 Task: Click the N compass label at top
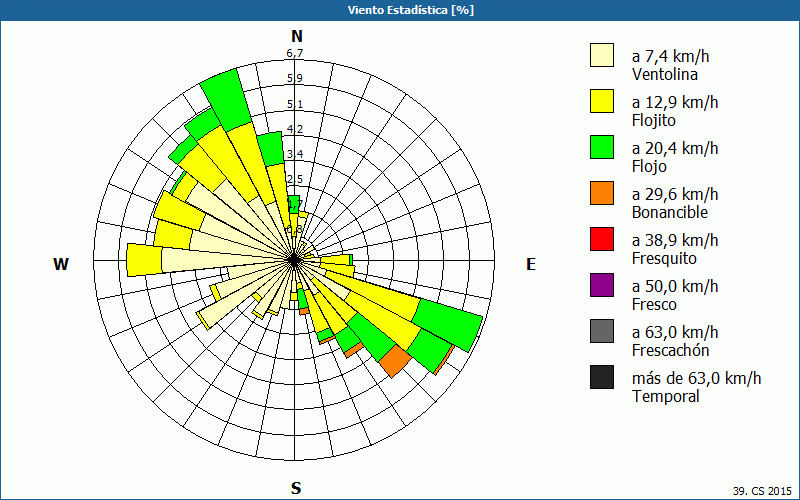tap(296, 37)
